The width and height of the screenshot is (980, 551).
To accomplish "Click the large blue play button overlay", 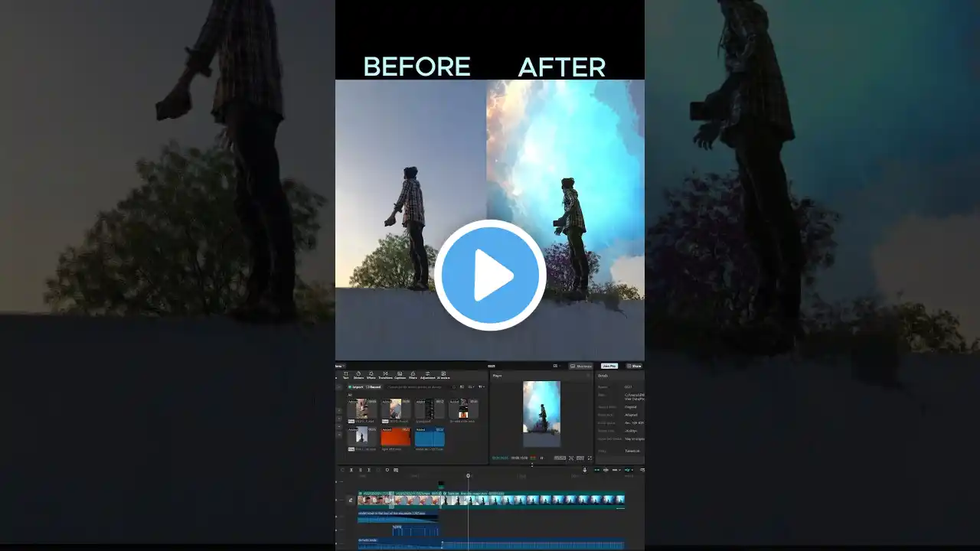I will tap(490, 275).
